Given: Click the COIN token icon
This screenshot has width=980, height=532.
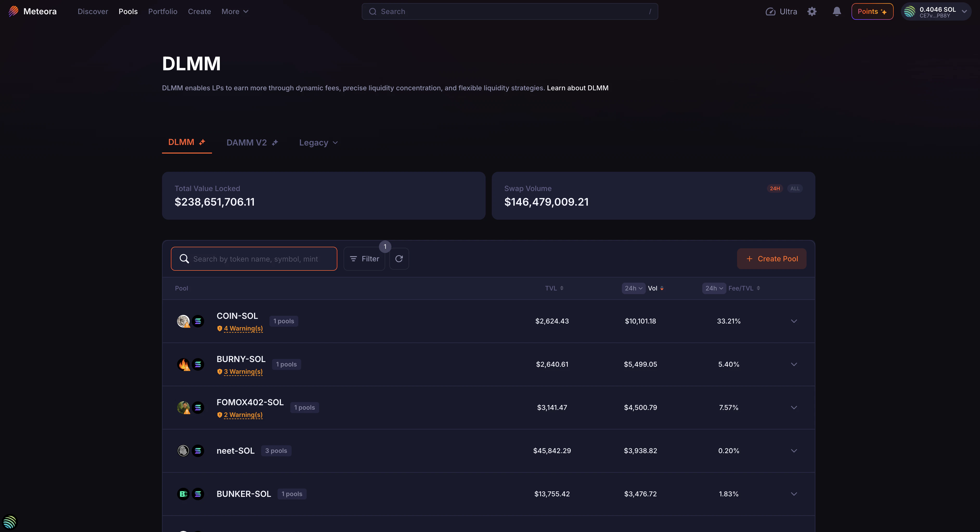Looking at the screenshot, I should pyautogui.click(x=183, y=321).
